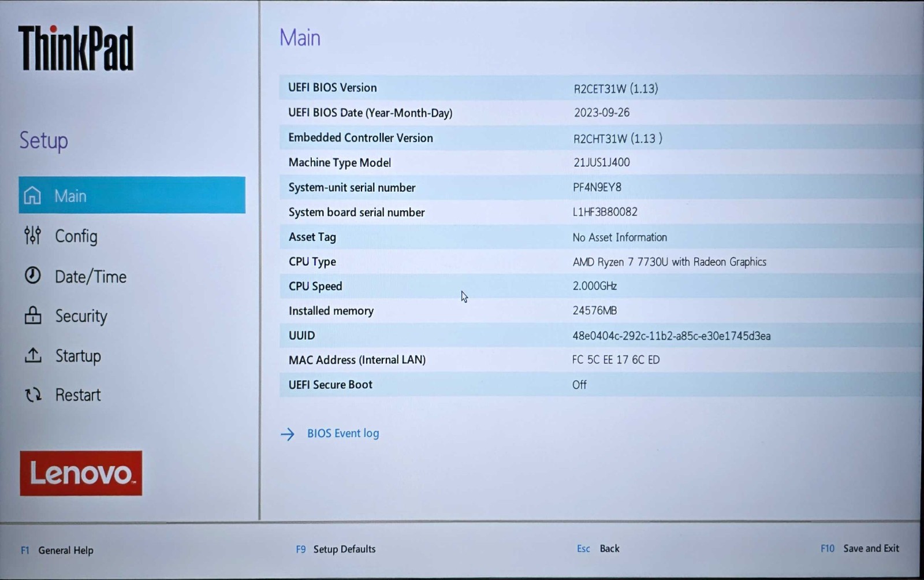Click the model value 21JUS1J400
The height and width of the screenshot is (580, 924).
click(x=602, y=162)
